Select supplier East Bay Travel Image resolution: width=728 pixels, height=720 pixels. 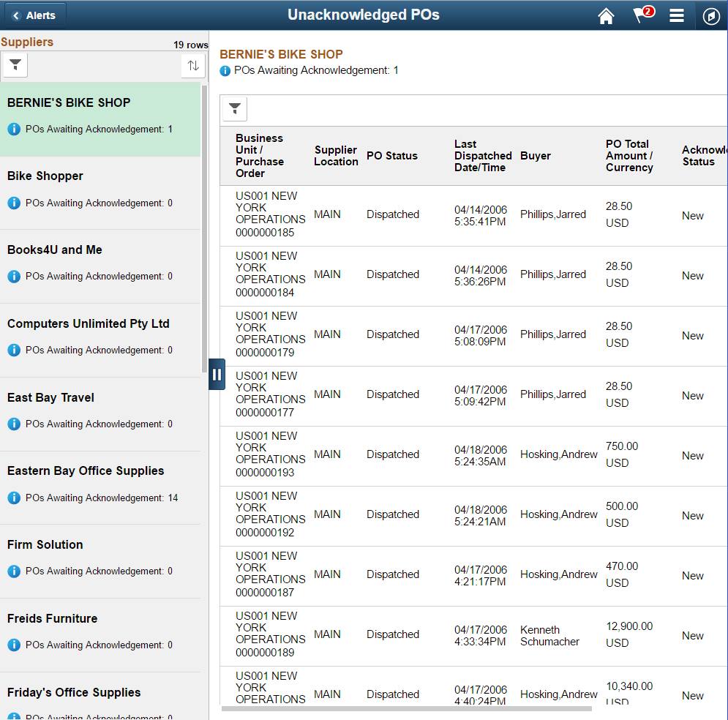[x=100, y=414]
